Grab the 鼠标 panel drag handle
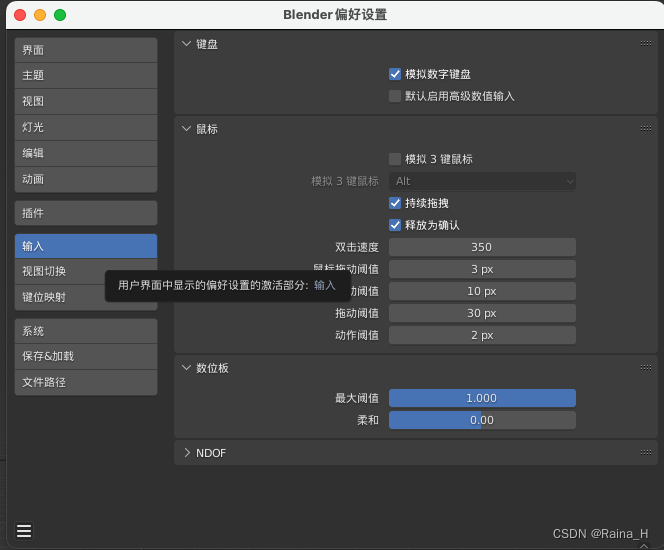664x550 pixels. tap(646, 129)
